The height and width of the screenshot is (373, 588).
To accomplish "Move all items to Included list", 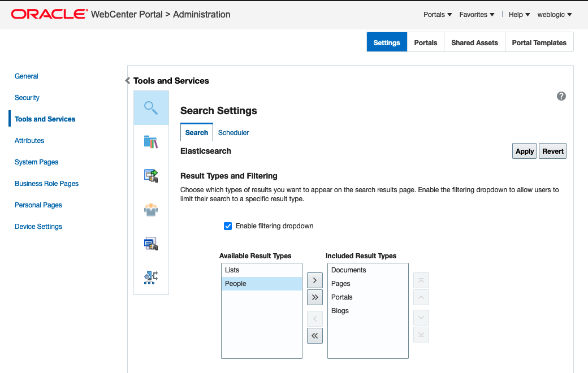I will [x=314, y=297].
